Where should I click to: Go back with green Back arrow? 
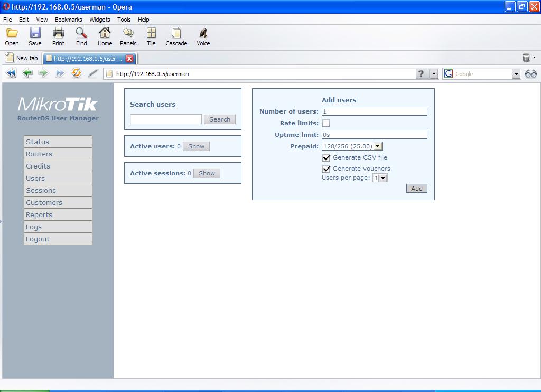pos(27,73)
